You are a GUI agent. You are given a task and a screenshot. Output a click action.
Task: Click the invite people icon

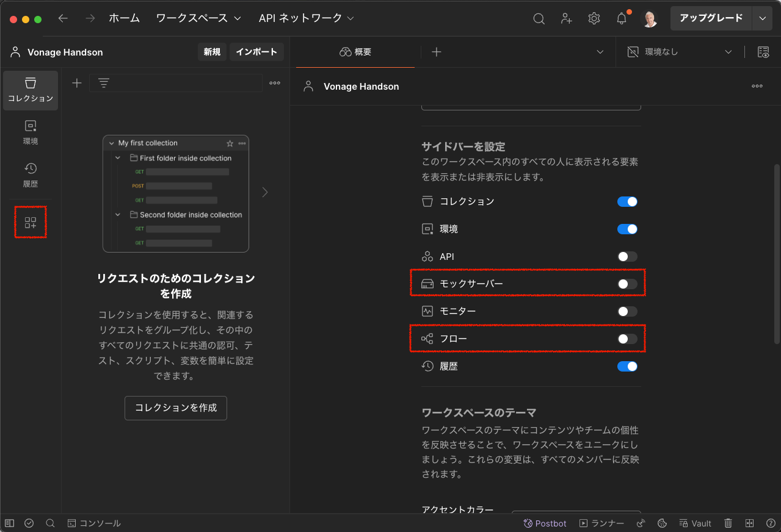coord(567,18)
